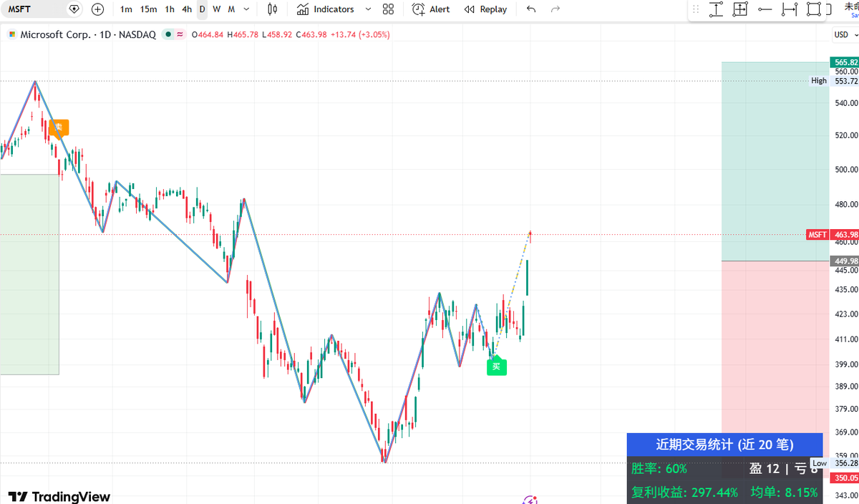
Task: Click the 449.98 entry price label
Action: coord(844,261)
